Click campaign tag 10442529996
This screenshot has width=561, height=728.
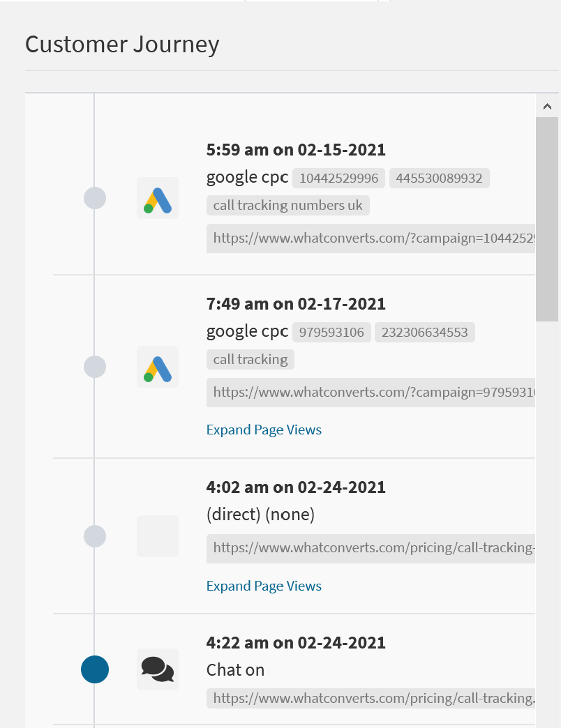(x=338, y=179)
